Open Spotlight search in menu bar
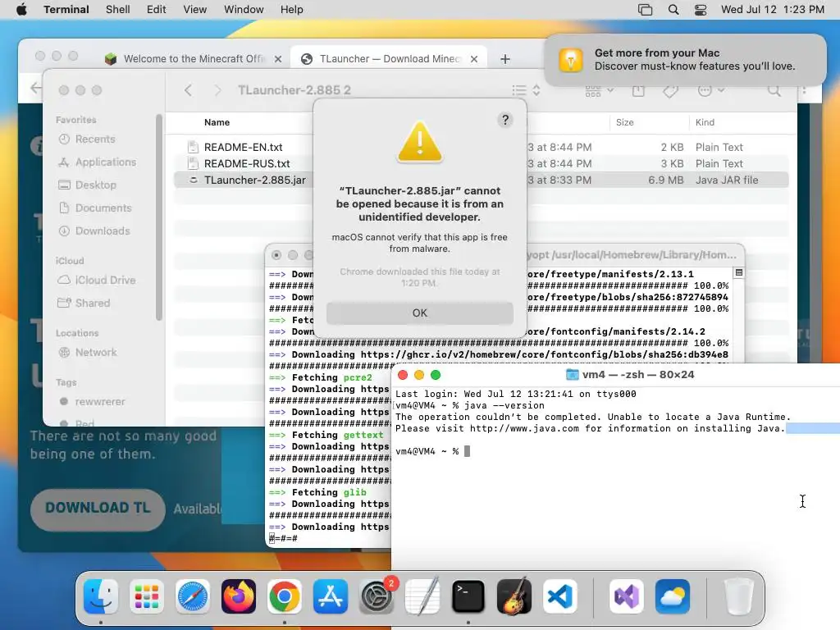Viewport: 840px width, 630px height. point(673,10)
